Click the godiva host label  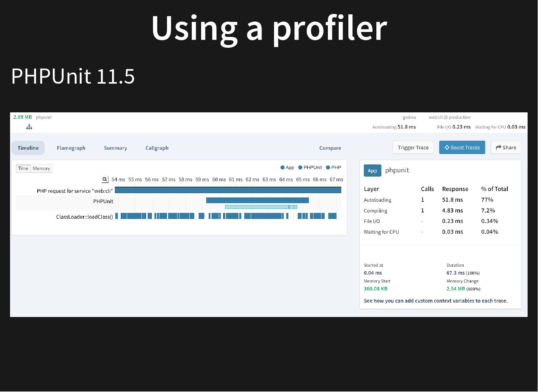409,117
